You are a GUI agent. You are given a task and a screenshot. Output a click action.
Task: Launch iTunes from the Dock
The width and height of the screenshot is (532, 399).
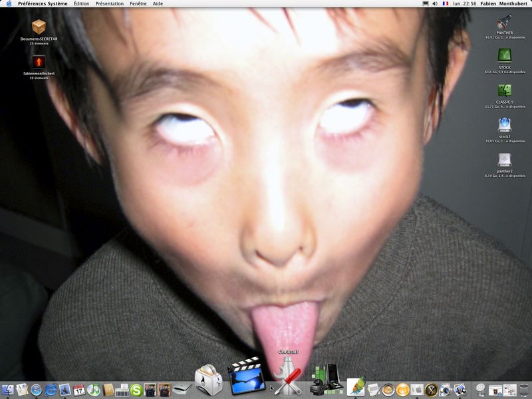click(93, 390)
